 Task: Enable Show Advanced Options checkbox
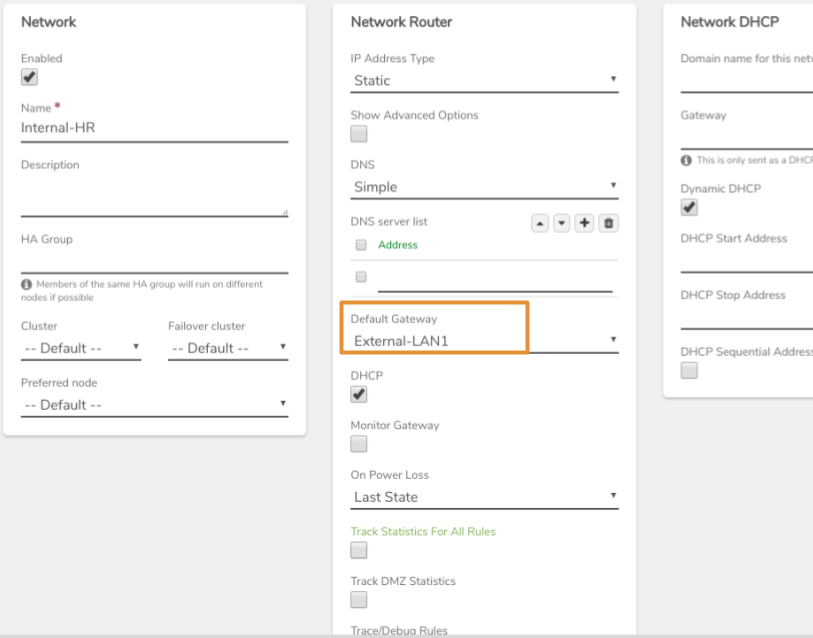tap(359, 134)
